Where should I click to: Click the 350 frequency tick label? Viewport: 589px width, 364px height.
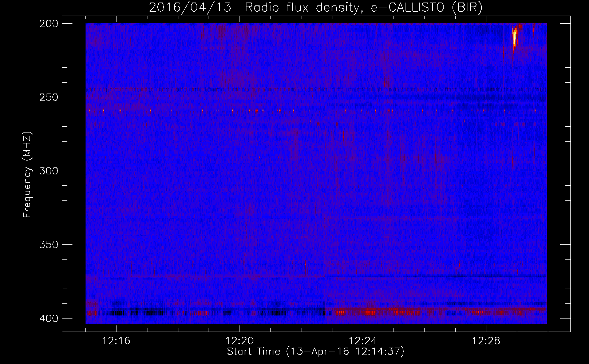(49, 245)
